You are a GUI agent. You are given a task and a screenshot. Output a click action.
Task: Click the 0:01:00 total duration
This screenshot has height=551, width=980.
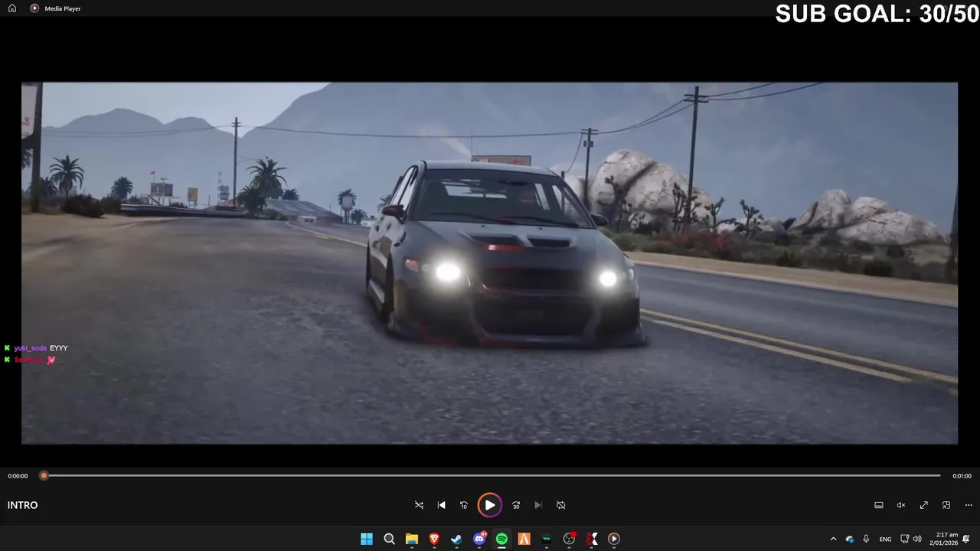point(962,476)
